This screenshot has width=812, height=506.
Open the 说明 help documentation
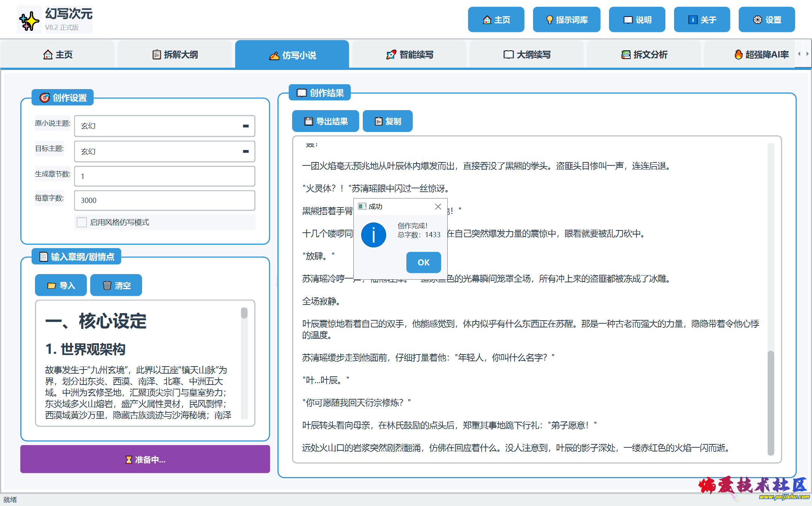tap(637, 19)
